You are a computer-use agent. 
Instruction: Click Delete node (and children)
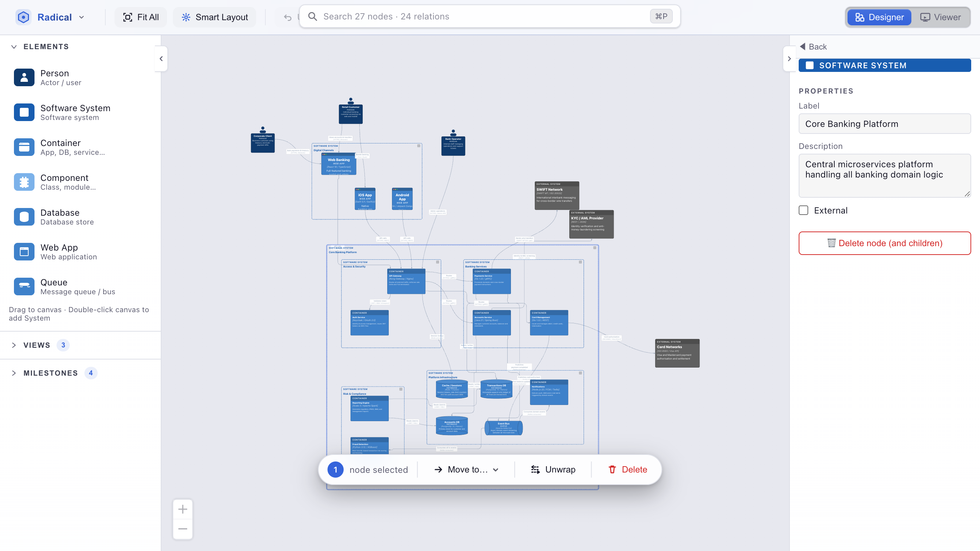point(885,243)
